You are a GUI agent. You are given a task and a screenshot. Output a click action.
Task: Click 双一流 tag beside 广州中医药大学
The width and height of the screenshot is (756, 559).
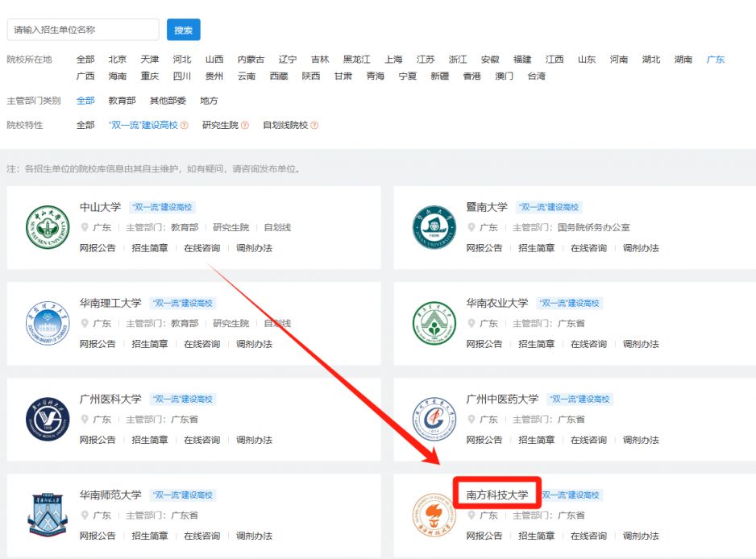580,399
